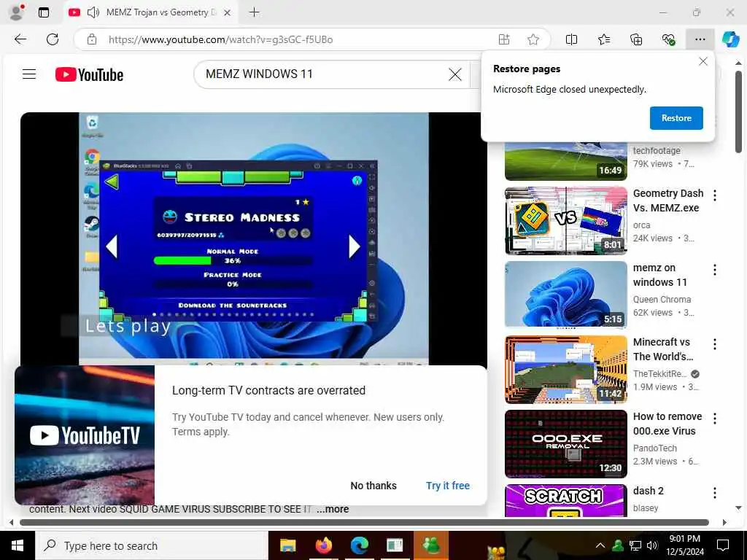Open Collections panel
Viewport: 747px width, 560px height.
pyautogui.click(x=636, y=39)
